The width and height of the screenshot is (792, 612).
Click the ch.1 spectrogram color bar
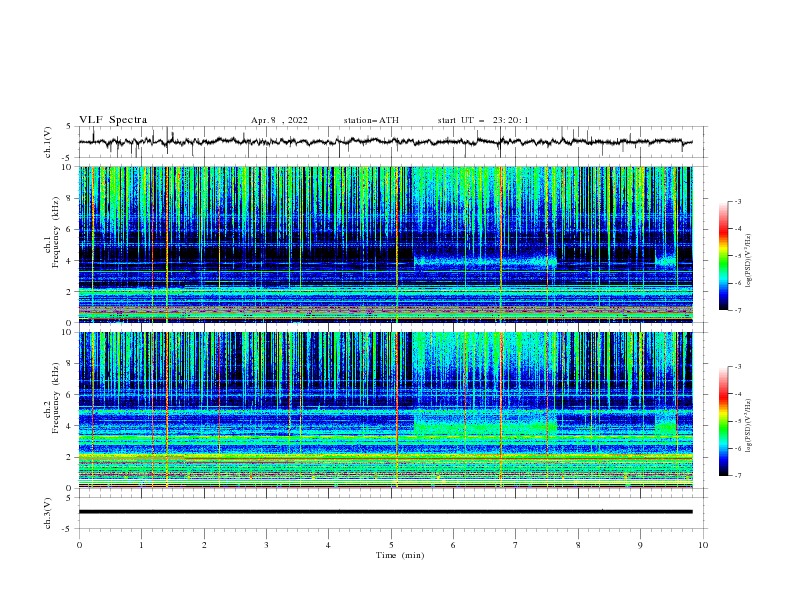click(x=724, y=256)
